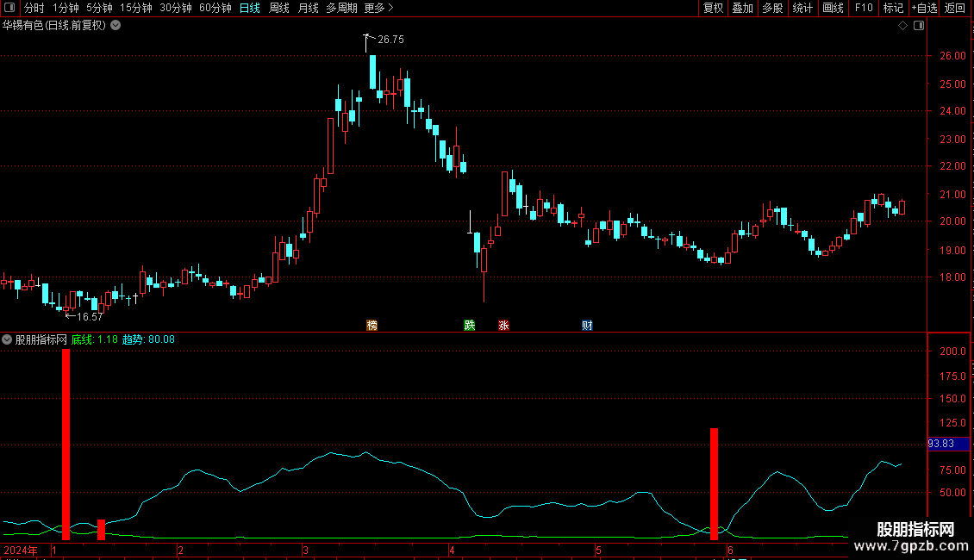The height and width of the screenshot is (560, 974).
Task: Click the 50.00 indicator axis label
Action: point(952,493)
